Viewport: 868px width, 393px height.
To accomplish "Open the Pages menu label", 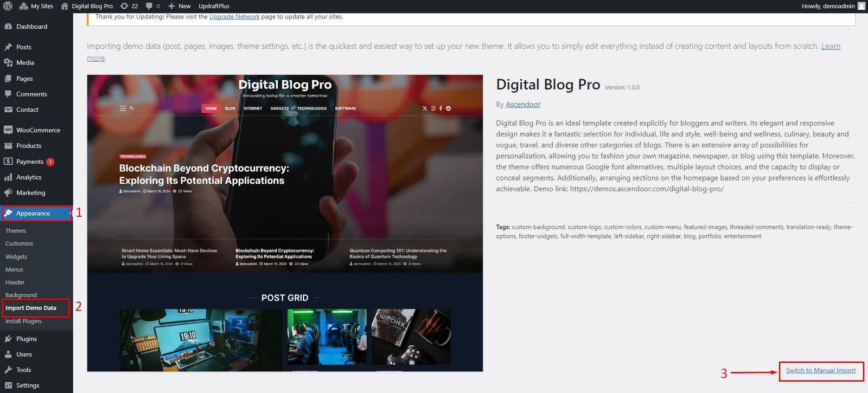I will point(24,79).
